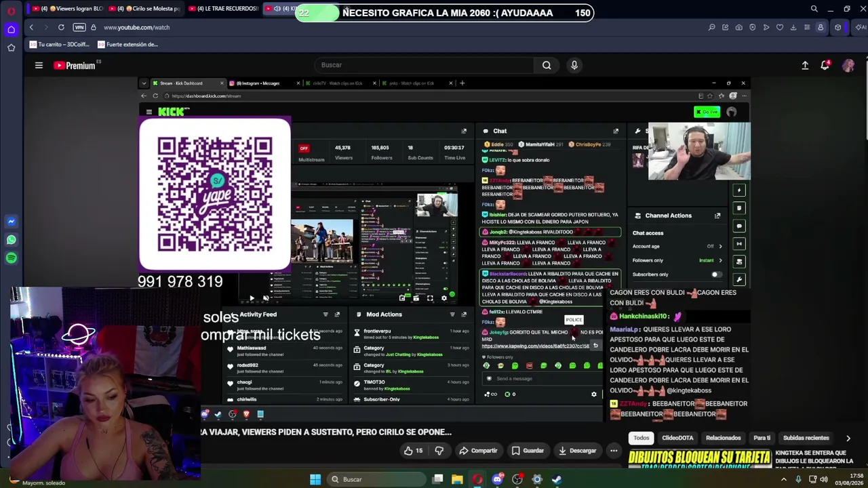Show hidden icons in the system tray
This screenshot has height=488, width=868.
(x=784, y=479)
